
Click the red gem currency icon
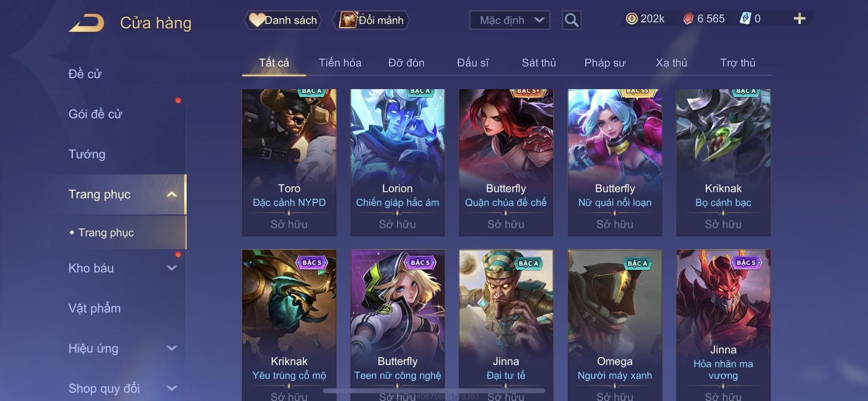(688, 19)
